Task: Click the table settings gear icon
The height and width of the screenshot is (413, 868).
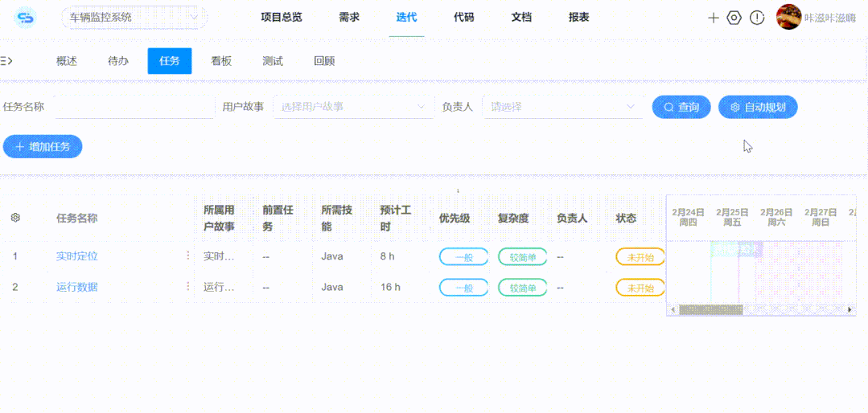Action: click(x=15, y=218)
